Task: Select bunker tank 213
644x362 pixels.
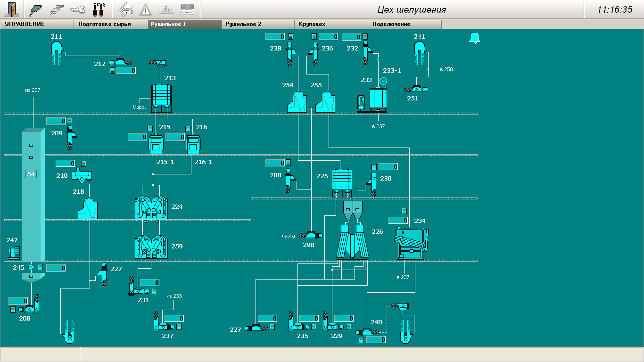Action: pyautogui.click(x=161, y=97)
